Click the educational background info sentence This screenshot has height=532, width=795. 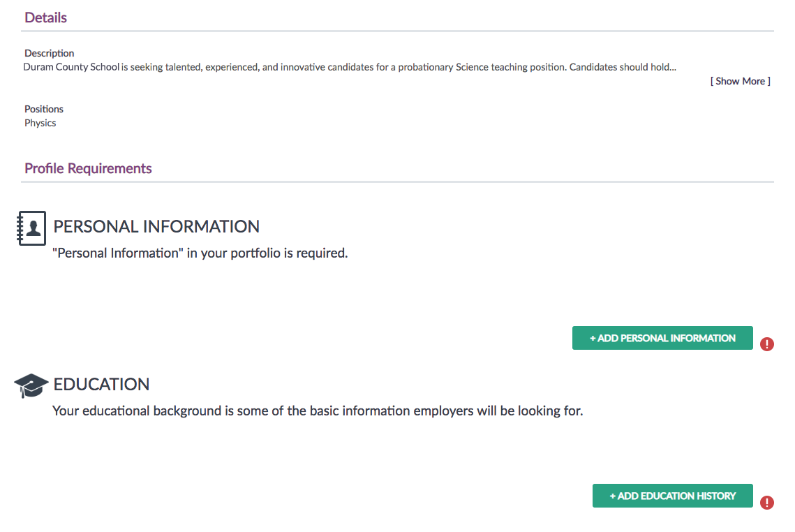pyautogui.click(x=318, y=411)
